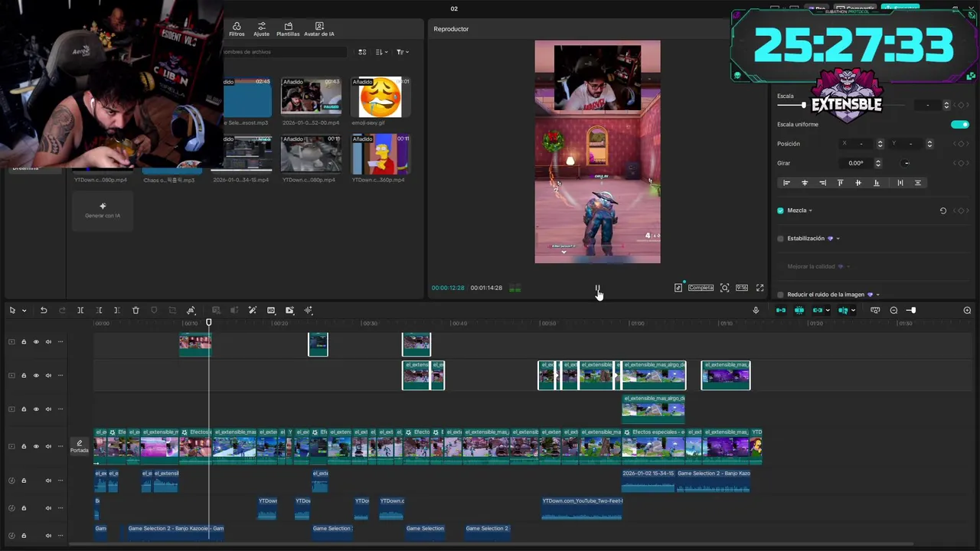Viewport: 980px width, 551px height.
Task: Open the Ajuste tab
Action: (261, 29)
